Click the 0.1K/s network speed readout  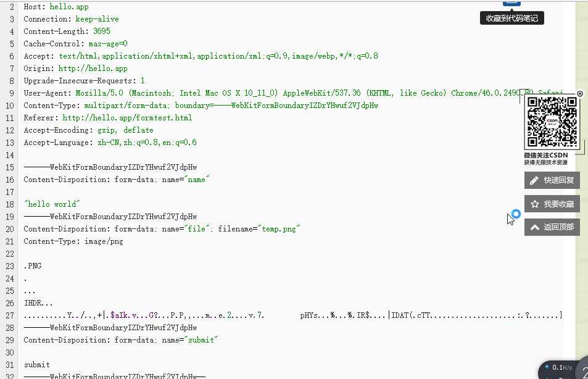pyautogui.click(x=561, y=367)
